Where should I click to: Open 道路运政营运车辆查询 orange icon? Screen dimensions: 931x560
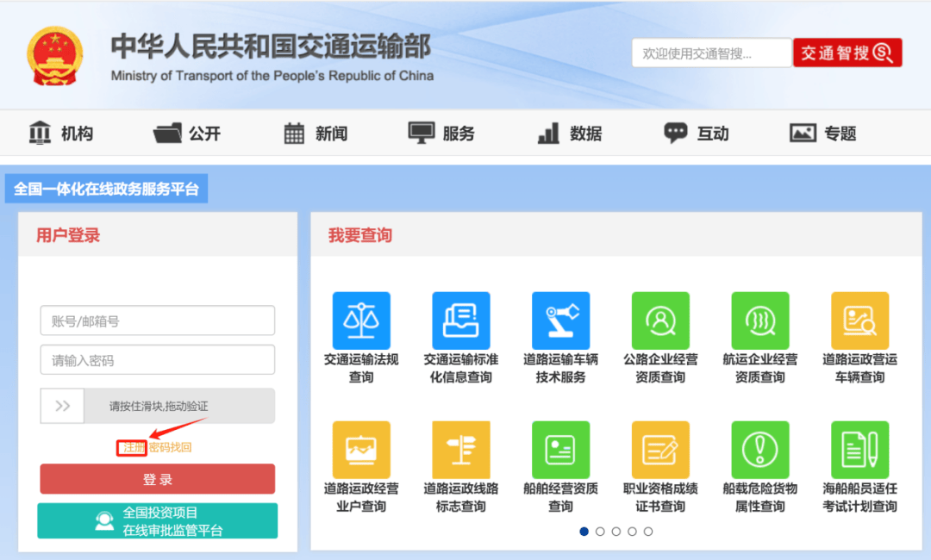tap(859, 320)
